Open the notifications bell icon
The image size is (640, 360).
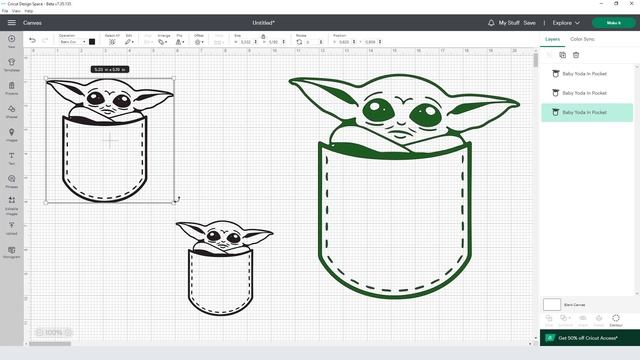click(x=491, y=23)
